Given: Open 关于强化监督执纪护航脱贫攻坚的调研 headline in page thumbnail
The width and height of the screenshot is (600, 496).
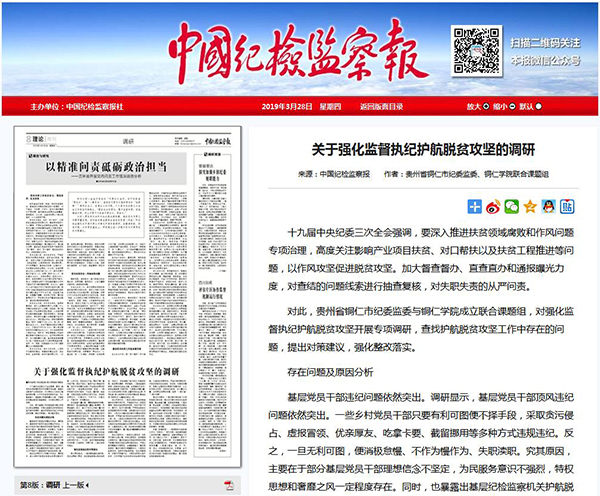Looking at the screenshot, I should [106, 372].
